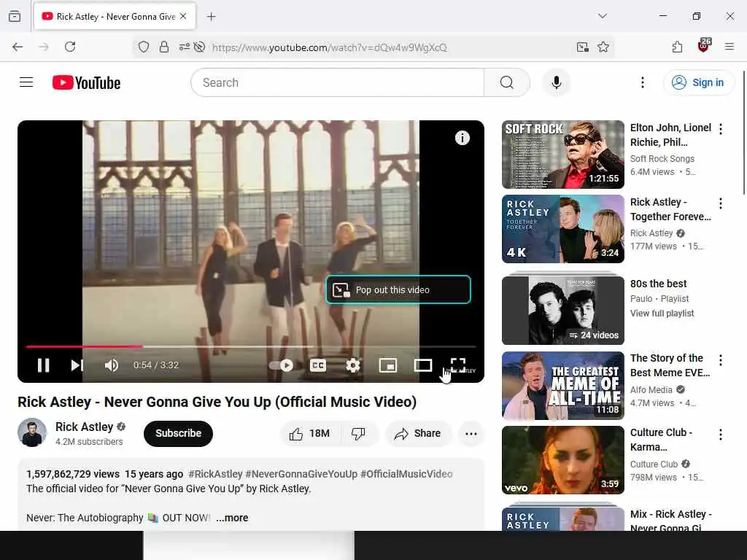
Task: Open #RickAstley hashtag link
Action: pos(215,474)
